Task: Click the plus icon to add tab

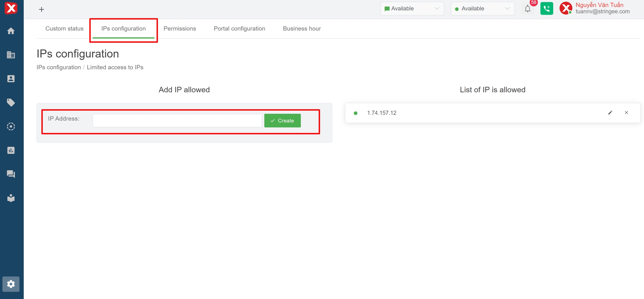Action: [x=41, y=10]
